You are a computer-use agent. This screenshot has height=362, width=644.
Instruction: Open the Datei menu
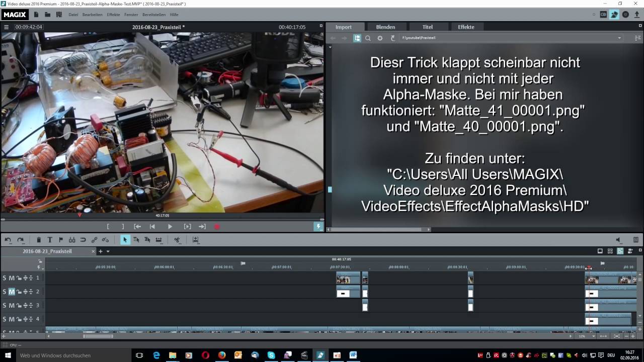pos(73,15)
